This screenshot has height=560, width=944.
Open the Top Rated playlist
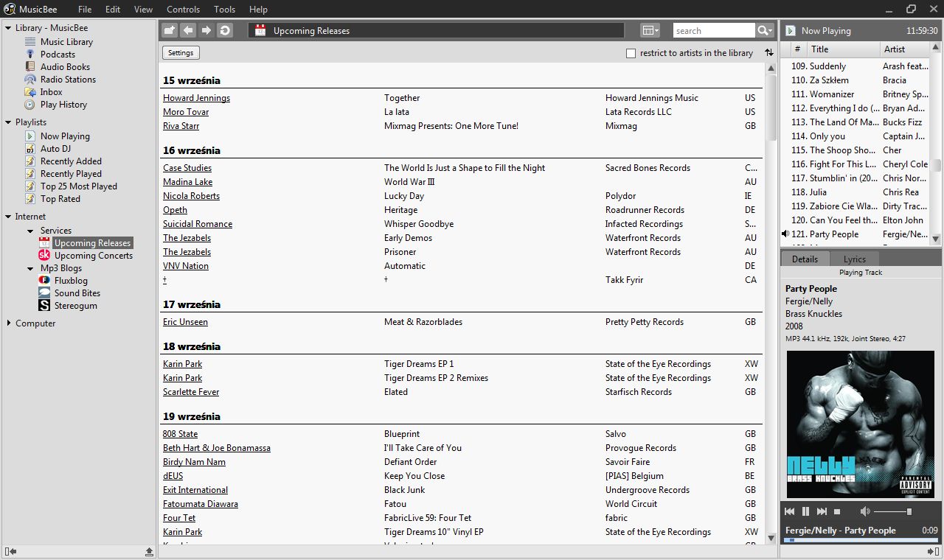click(60, 199)
